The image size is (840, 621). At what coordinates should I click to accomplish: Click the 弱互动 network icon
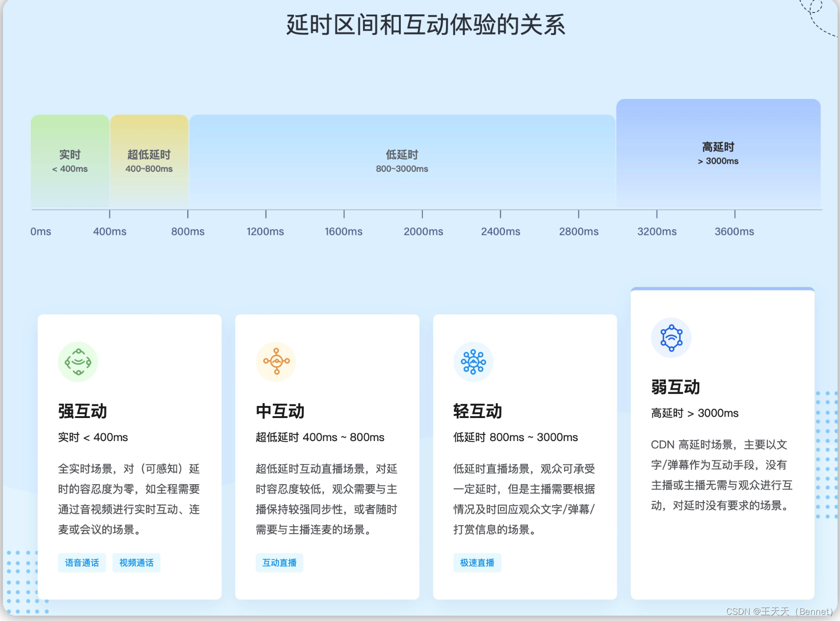pos(671,338)
